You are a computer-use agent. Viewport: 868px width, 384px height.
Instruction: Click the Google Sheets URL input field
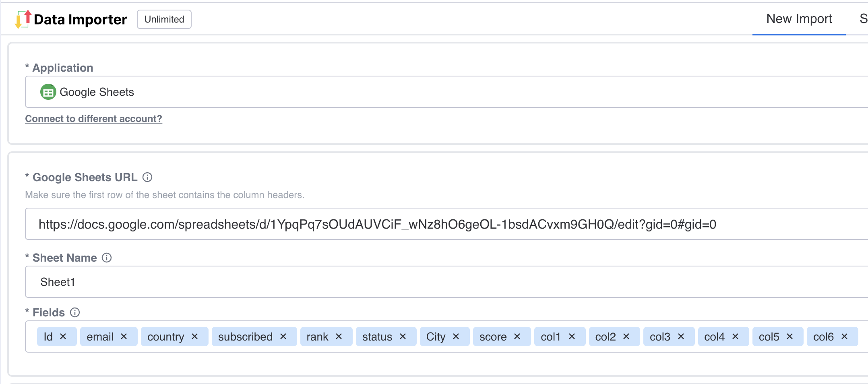pyautogui.click(x=446, y=224)
